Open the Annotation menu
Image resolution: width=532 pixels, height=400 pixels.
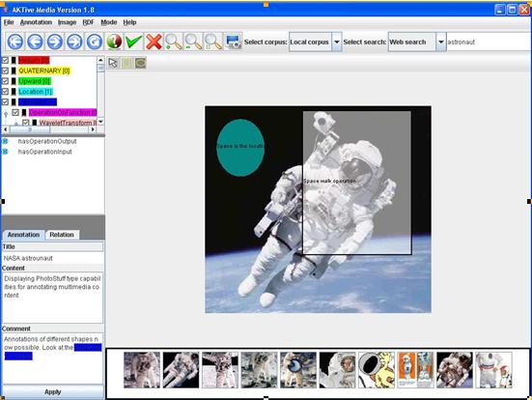click(36, 22)
